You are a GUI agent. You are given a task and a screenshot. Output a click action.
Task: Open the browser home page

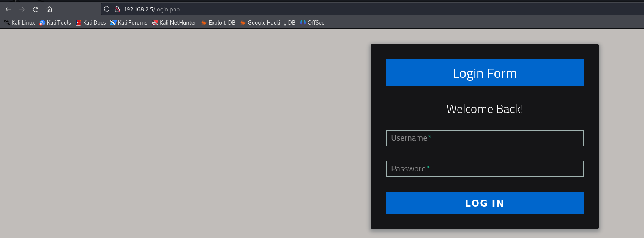(x=49, y=9)
